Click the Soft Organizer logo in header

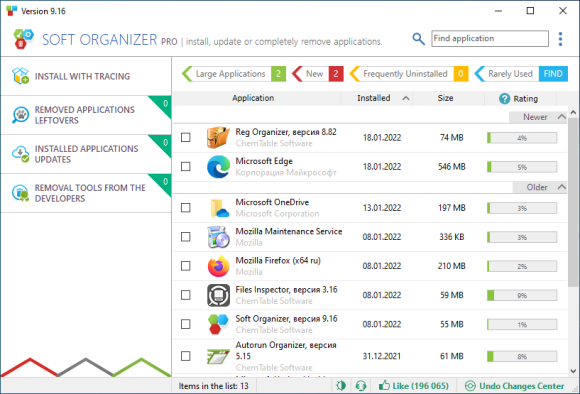[x=23, y=39]
